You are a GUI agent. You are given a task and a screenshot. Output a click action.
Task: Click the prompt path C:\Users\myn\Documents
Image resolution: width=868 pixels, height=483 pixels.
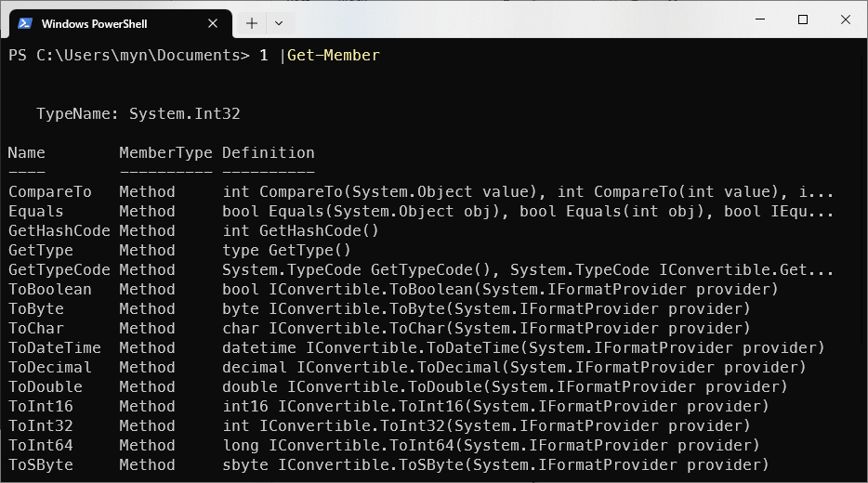pyautogui.click(x=138, y=56)
